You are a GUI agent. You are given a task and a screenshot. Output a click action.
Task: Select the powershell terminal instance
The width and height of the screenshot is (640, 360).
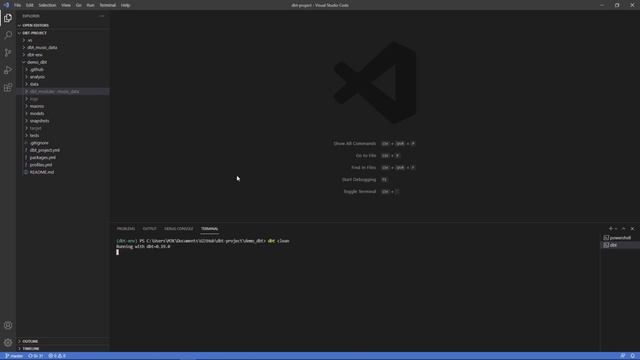[x=620, y=238]
